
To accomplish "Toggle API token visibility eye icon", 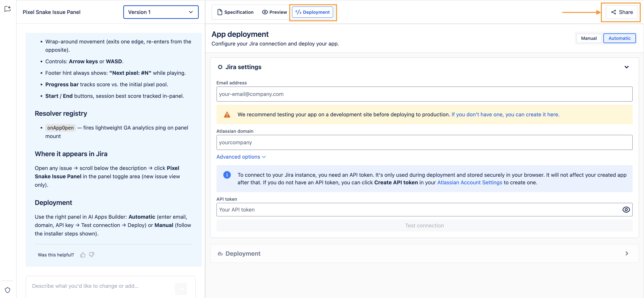I will (626, 210).
